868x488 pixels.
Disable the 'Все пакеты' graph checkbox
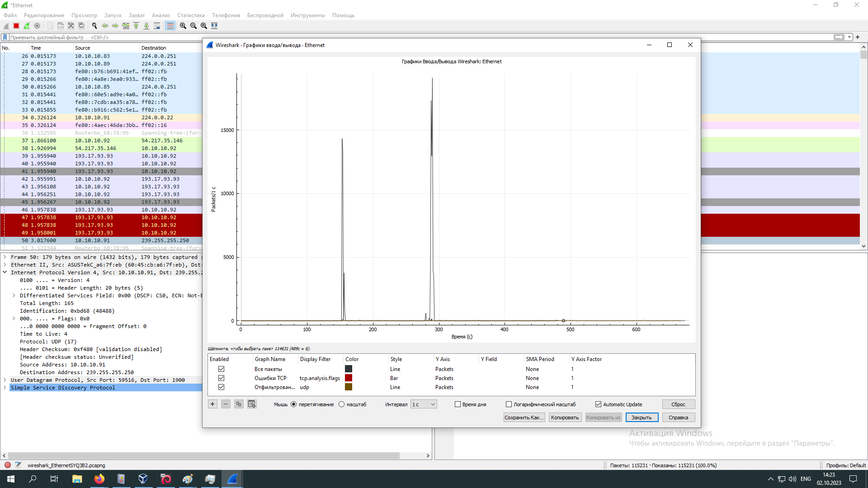click(x=222, y=369)
